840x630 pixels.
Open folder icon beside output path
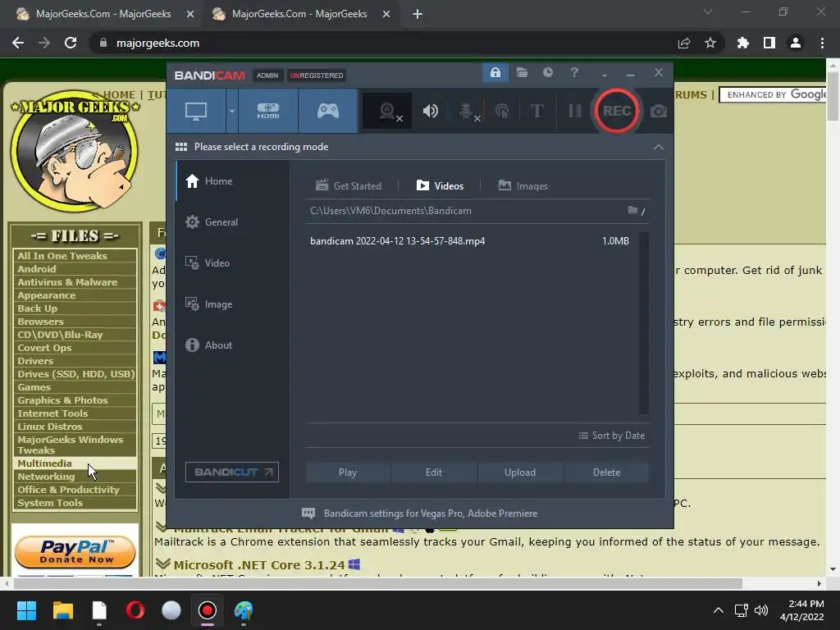click(632, 210)
